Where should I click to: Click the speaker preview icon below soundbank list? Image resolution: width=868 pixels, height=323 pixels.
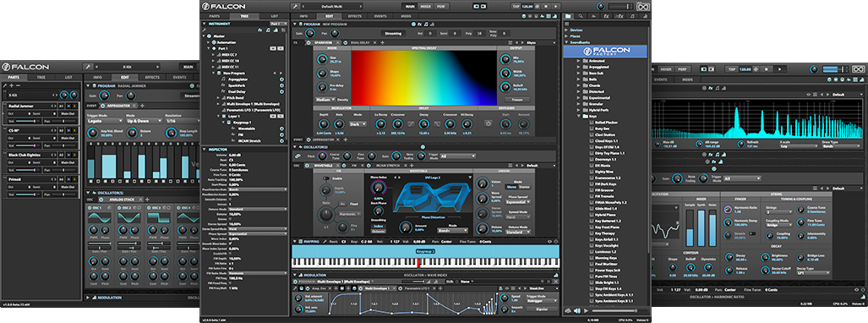(x=578, y=311)
